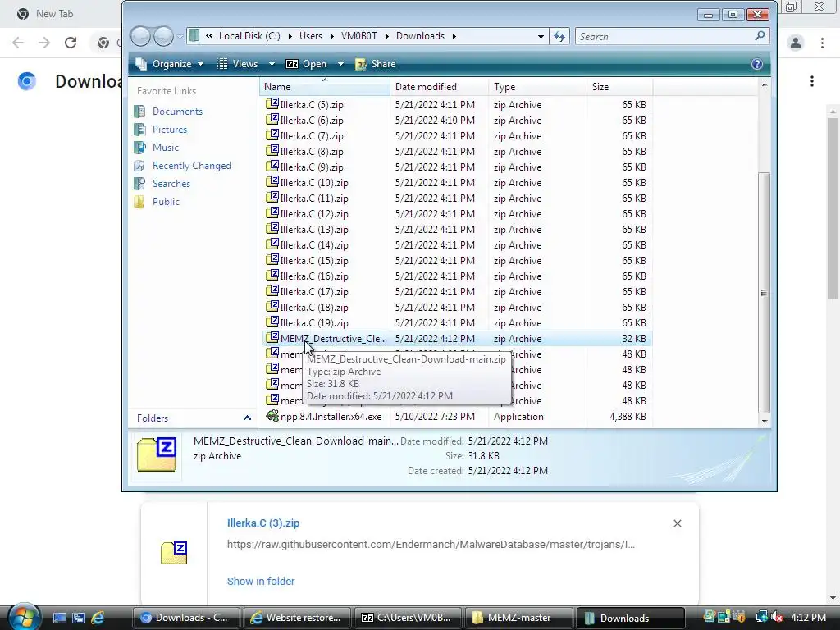Select the Illerka.C (5).zip file icon

tap(272, 104)
